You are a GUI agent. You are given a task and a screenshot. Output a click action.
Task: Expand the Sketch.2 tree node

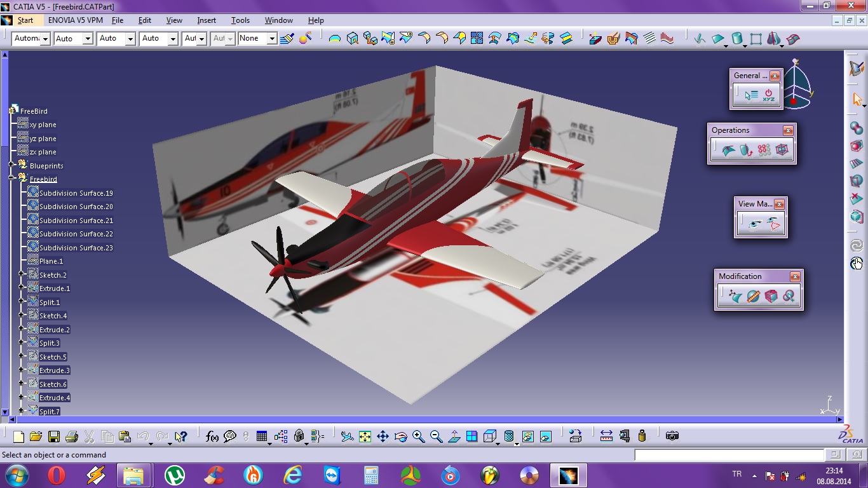click(x=22, y=274)
